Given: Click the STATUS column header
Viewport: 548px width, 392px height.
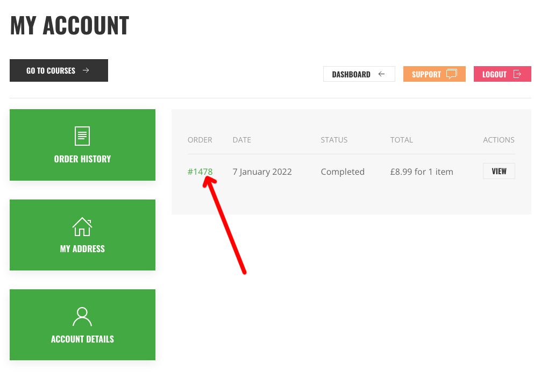Looking at the screenshot, I should click(x=334, y=140).
